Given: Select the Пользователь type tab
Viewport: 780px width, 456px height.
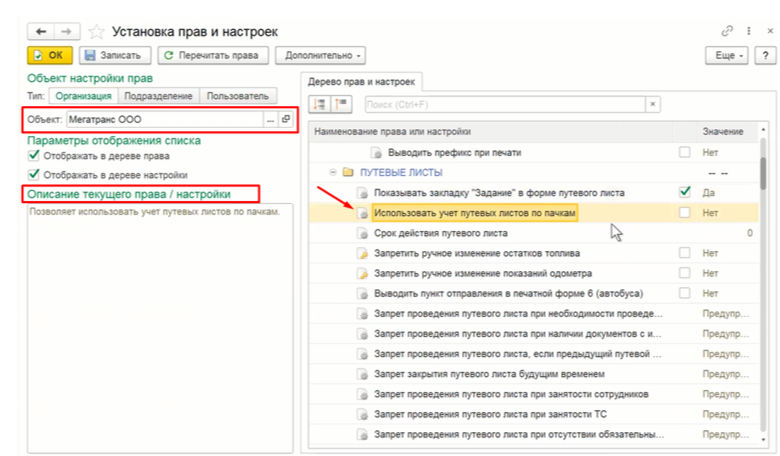Looking at the screenshot, I should pos(238,96).
